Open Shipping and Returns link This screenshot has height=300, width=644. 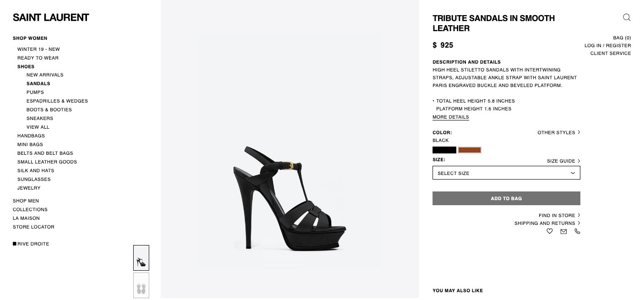547,223
